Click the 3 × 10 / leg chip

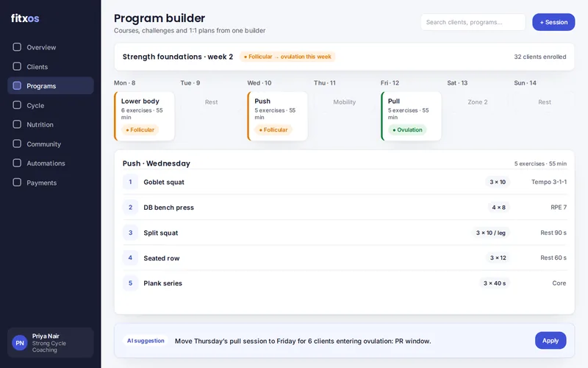[x=491, y=233]
